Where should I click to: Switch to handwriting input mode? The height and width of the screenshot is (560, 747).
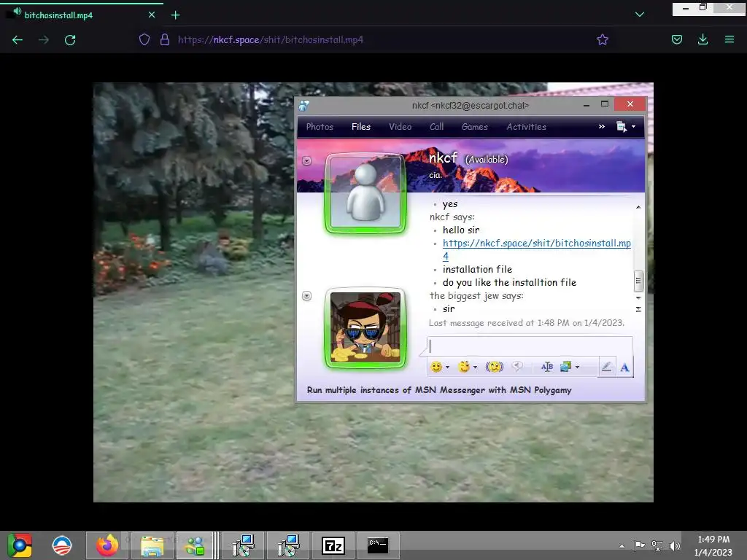pyautogui.click(x=606, y=367)
